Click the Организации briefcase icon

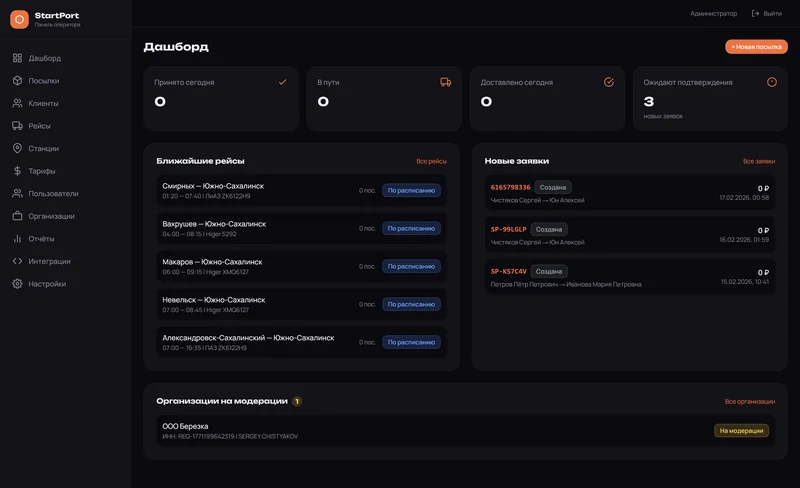(17, 216)
